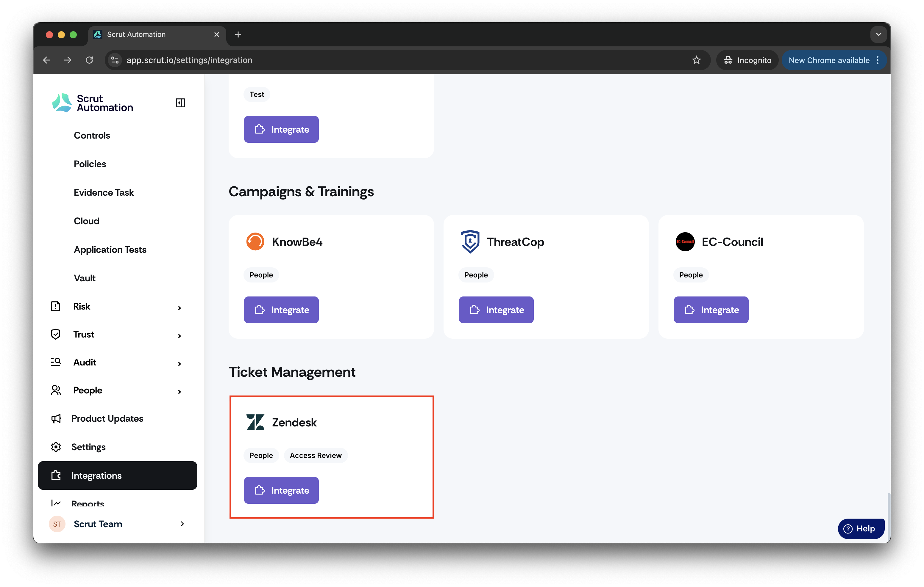This screenshot has height=587, width=924.
Task: Click the Zendesk logo icon
Action: pyautogui.click(x=255, y=422)
